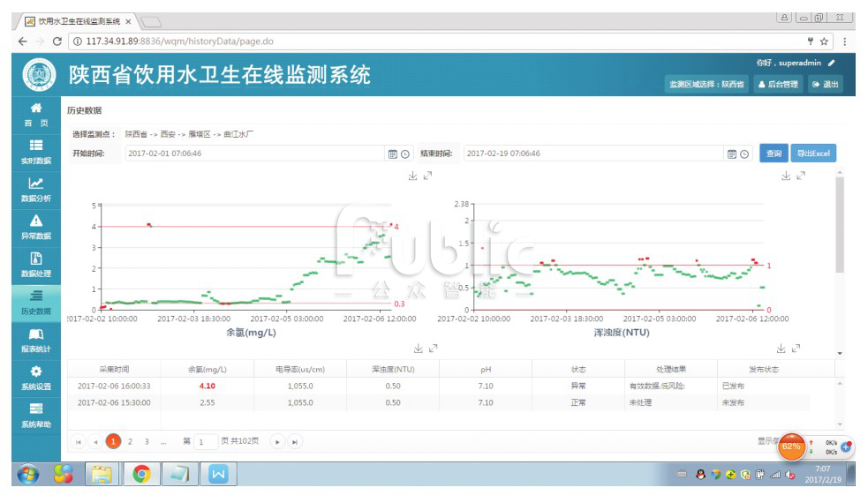Viewport: 868px width, 495px height.
Task: Go to page 2 in pagination
Action: [x=130, y=441]
